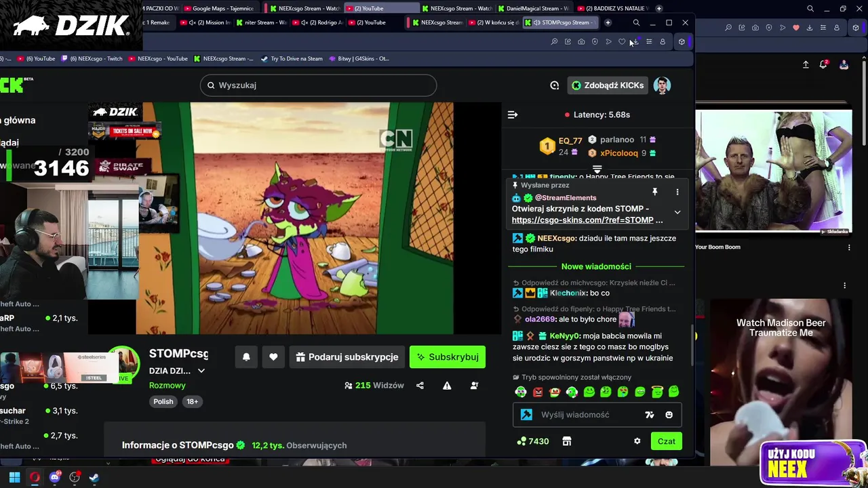
Task: Open the Rozmowy category link
Action: [167, 385]
